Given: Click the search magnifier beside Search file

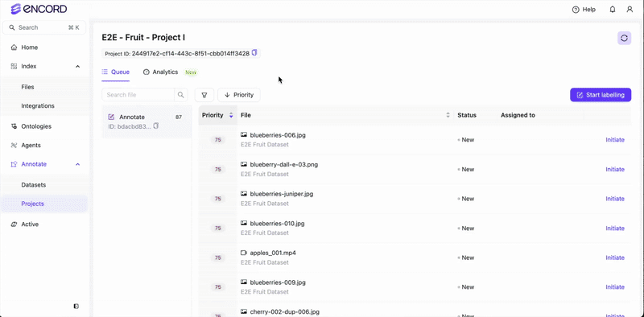Looking at the screenshot, I should 180,95.
